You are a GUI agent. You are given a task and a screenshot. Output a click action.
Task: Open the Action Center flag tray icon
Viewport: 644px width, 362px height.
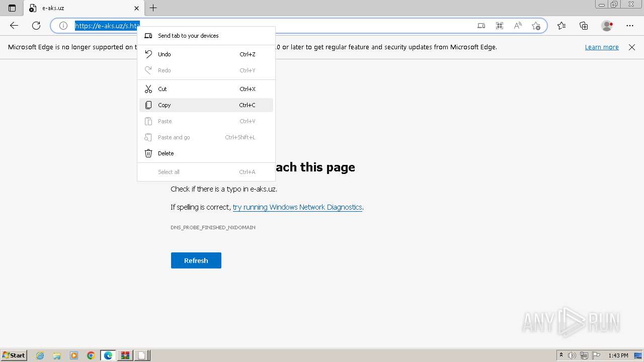pos(596,355)
